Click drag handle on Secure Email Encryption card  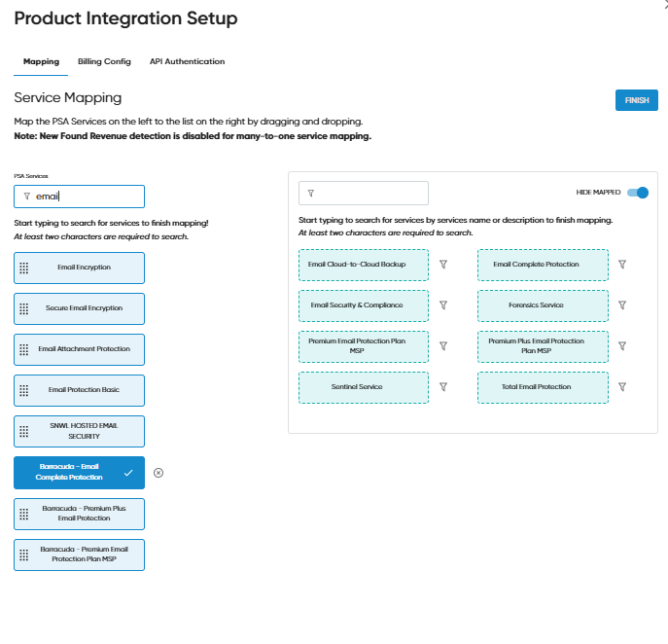[24, 309]
